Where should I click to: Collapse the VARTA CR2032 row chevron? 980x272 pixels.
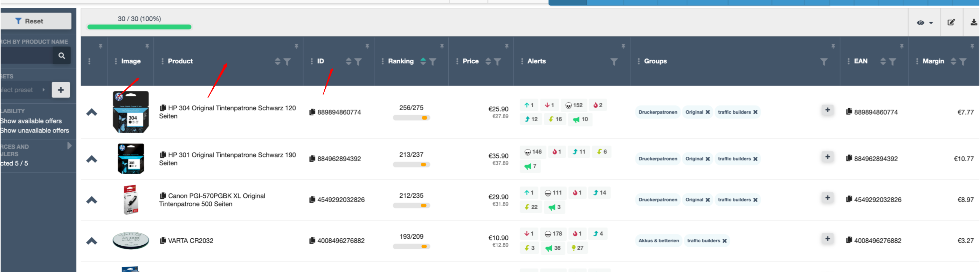(92, 241)
